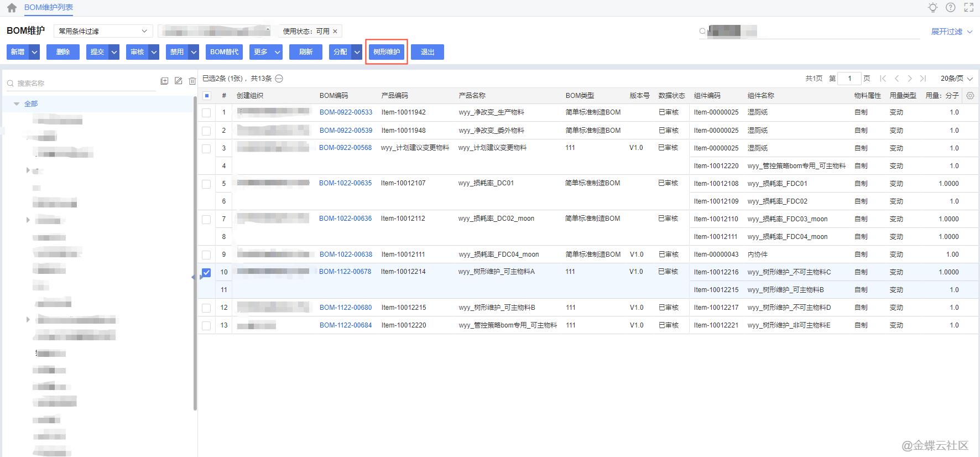Open the 常用条件过滤 dropdown
Screen dimensions: 980x457
pos(103,32)
